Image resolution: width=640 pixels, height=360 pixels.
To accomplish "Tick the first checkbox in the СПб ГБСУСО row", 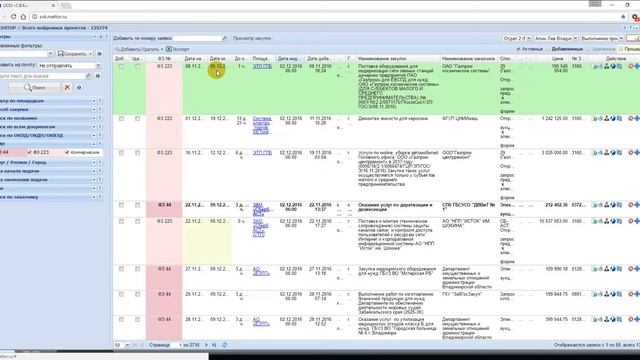I will click(x=121, y=205).
